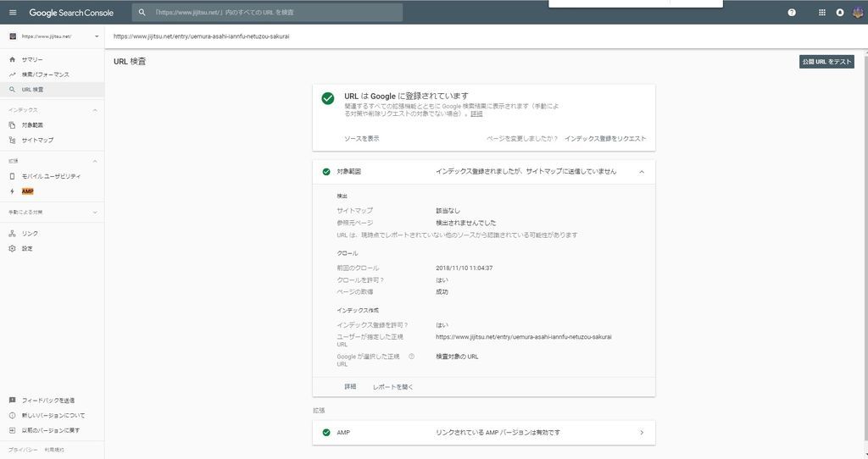This screenshot has height=459, width=868.
Task: Click the help icon next to Google が選択した正規
Action: pyautogui.click(x=411, y=357)
